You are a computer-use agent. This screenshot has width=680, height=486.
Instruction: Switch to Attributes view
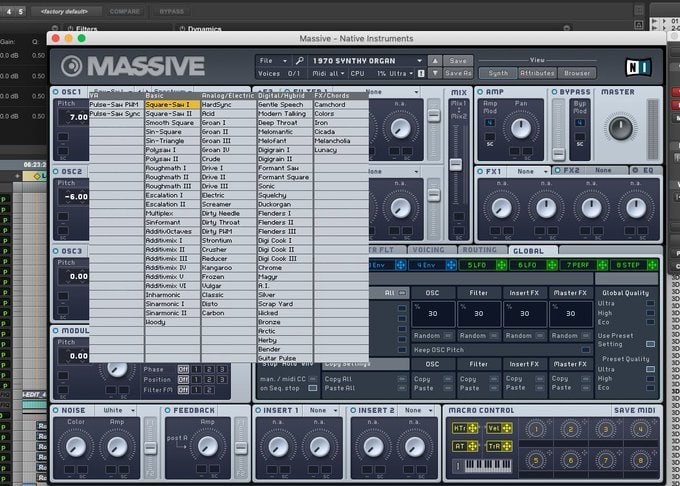537,73
